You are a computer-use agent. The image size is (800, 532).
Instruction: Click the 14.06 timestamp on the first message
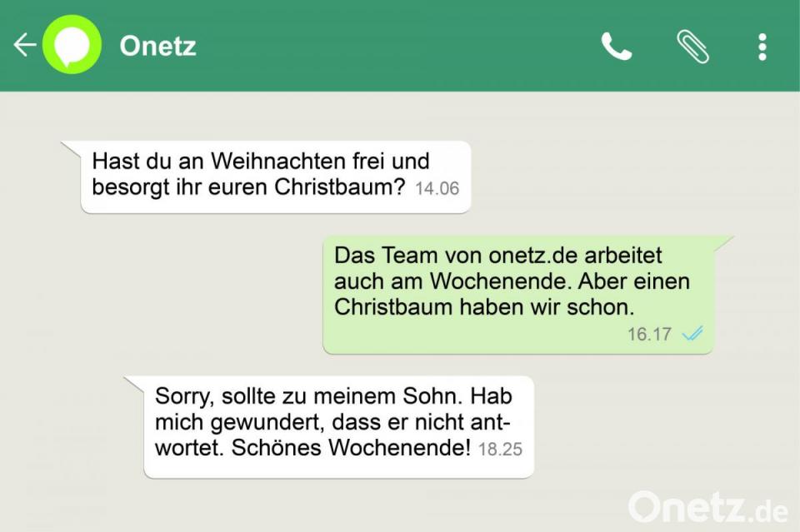tap(437, 188)
